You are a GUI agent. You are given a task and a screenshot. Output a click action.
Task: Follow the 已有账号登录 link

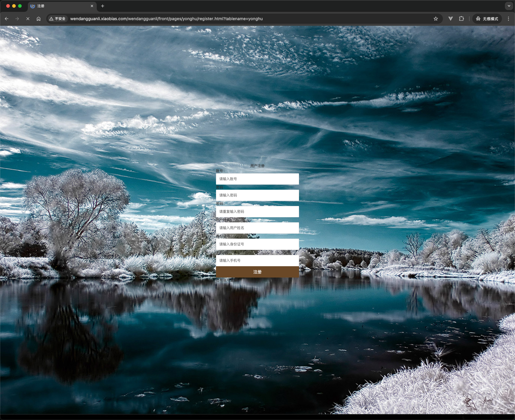click(x=226, y=280)
